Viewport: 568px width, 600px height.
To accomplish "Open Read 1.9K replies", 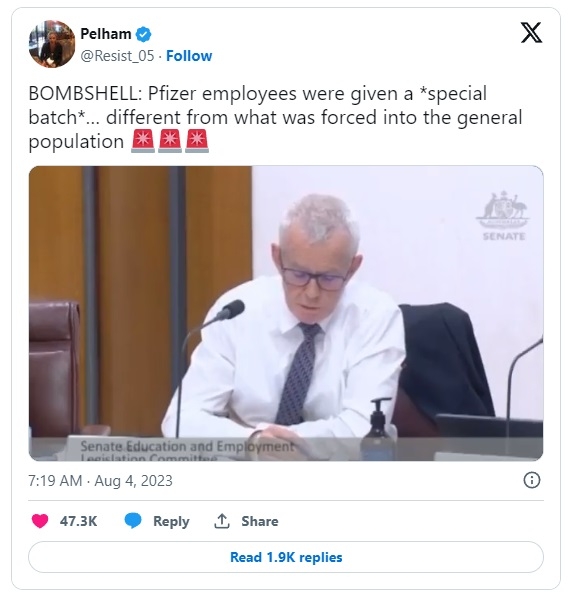I will point(286,557).
